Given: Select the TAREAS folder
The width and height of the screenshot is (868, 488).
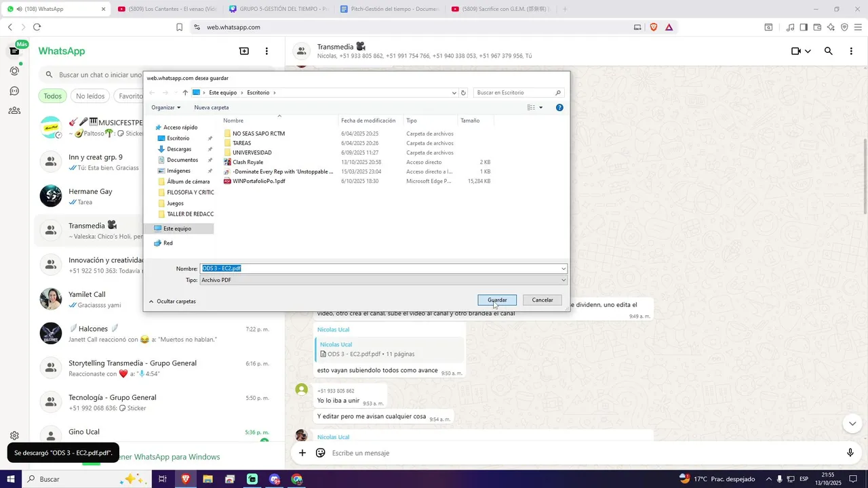Looking at the screenshot, I should point(241,143).
